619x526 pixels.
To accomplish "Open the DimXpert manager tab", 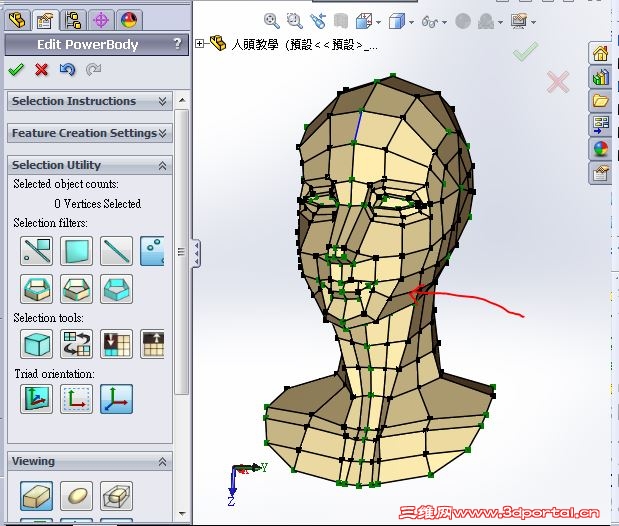I will [x=101, y=20].
